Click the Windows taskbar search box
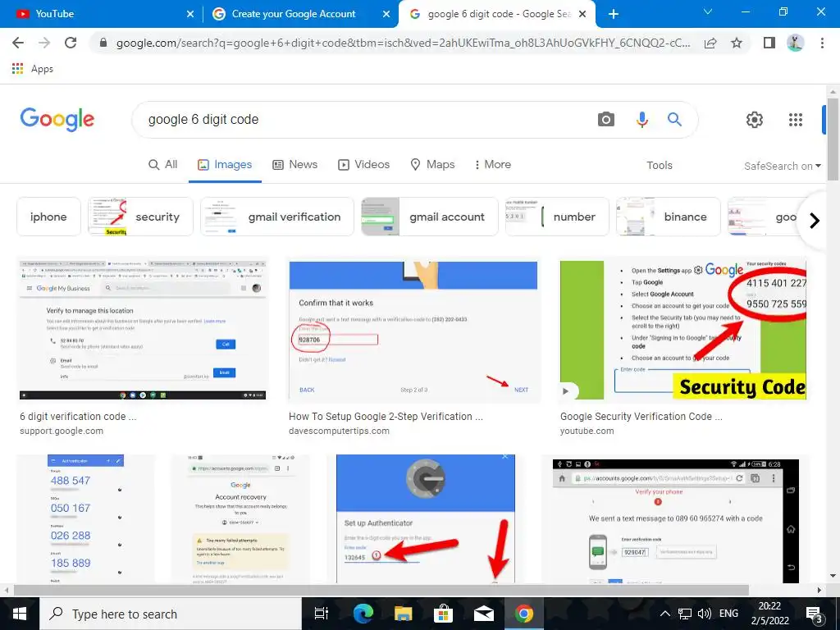This screenshot has height=630, width=840. pyautogui.click(x=171, y=614)
